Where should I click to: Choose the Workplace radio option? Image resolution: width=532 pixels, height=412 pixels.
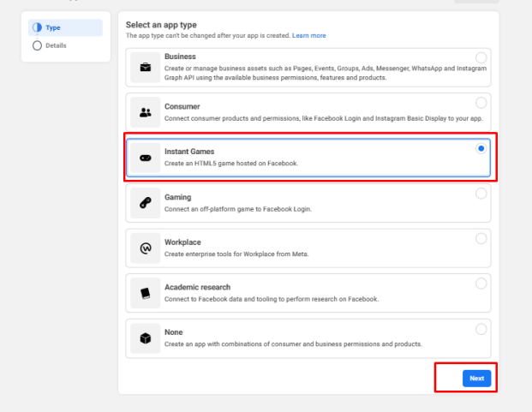click(x=481, y=238)
